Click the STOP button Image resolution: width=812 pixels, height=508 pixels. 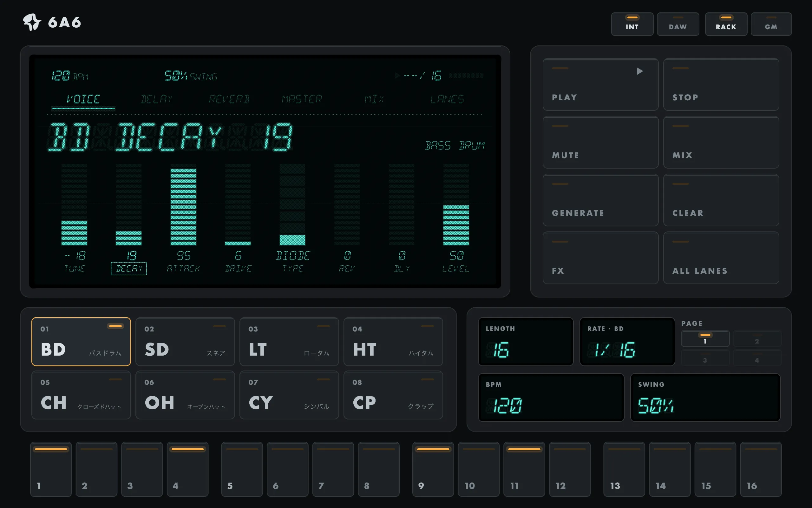click(x=721, y=84)
